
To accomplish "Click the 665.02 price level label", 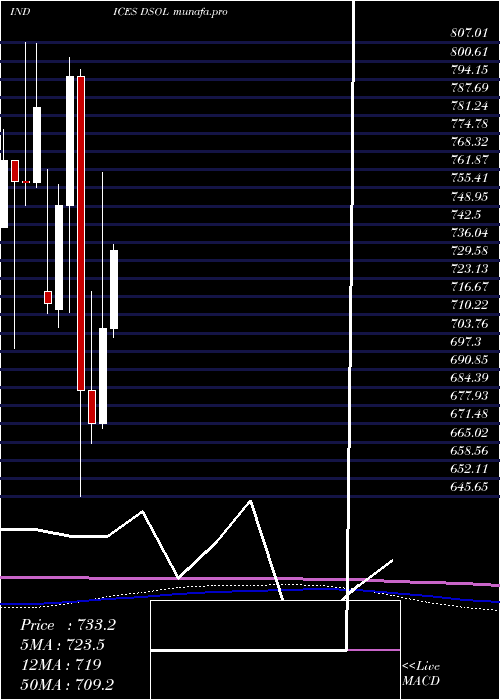I will pyautogui.click(x=469, y=432).
